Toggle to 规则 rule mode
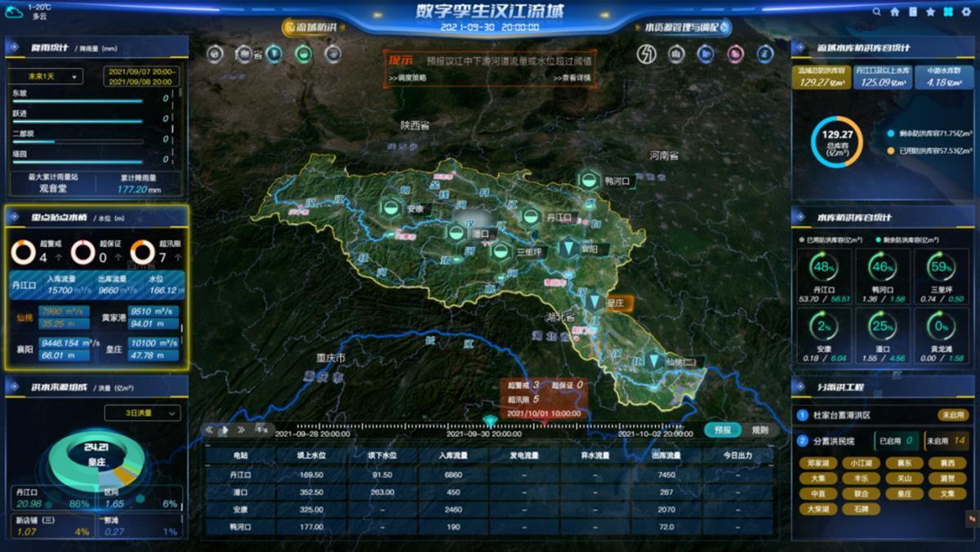 759,430
